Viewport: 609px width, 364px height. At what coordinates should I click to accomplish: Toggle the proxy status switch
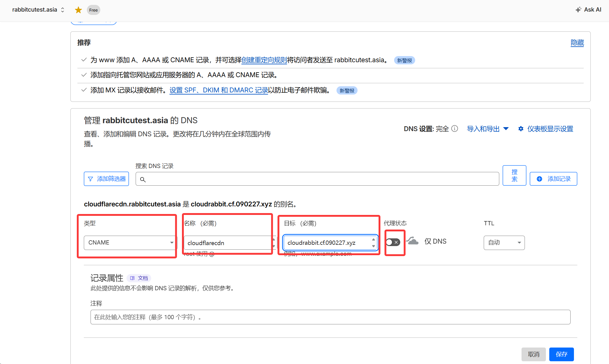point(393,242)
